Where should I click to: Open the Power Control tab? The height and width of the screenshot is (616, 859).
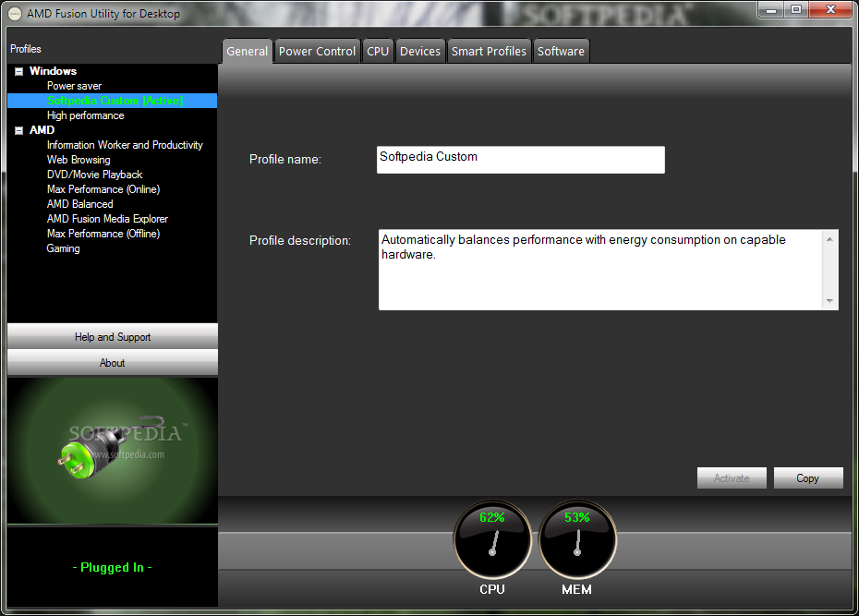(x=317, y=52)
